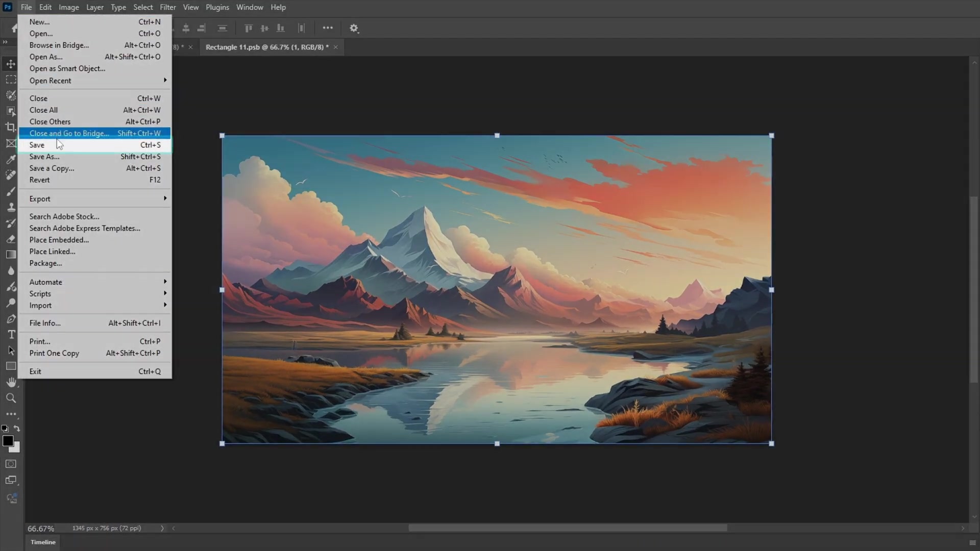Activate the Zoom tool
The height and width of the screenshot is (551, 980).
point(11,398)
